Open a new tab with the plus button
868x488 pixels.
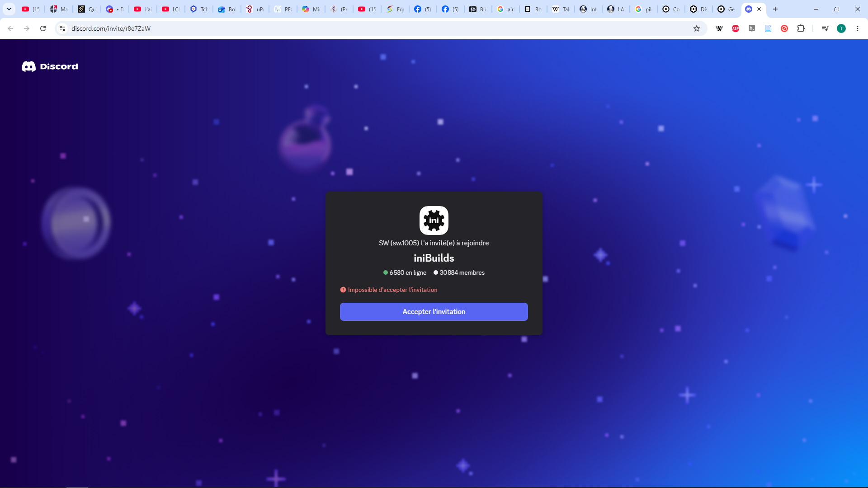coord(775,9)
